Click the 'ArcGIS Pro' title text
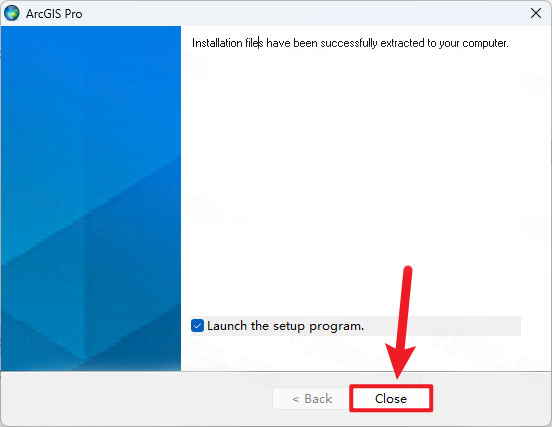 click(54, 14)
